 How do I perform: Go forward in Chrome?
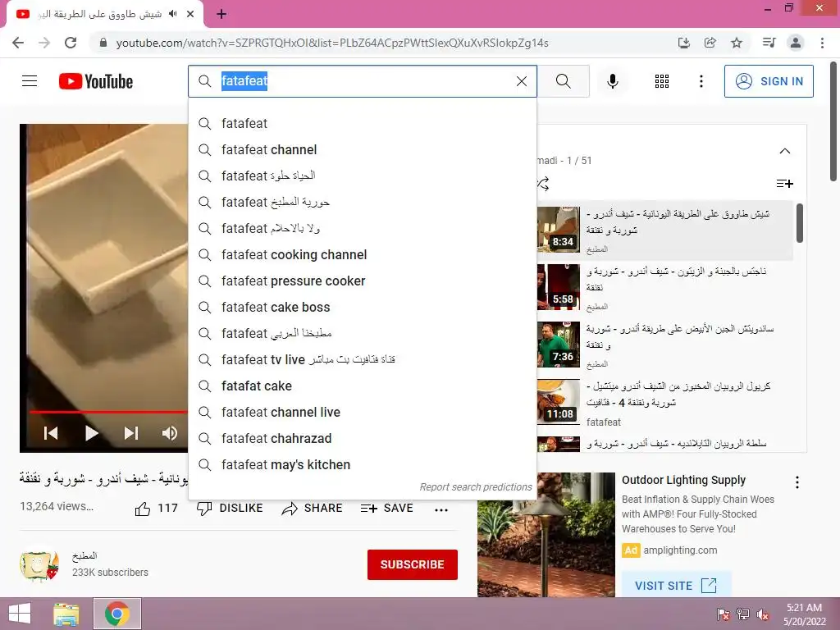click(x=44, y=43)
